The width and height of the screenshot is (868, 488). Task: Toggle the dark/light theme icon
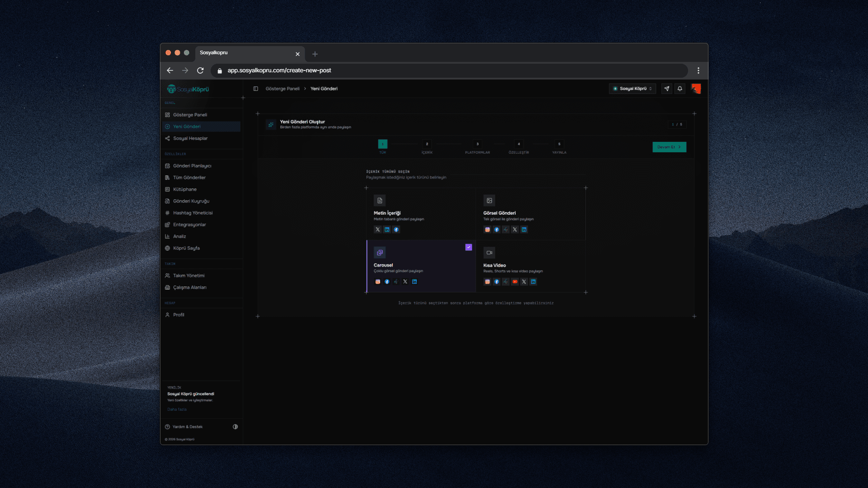pos(235,427)
